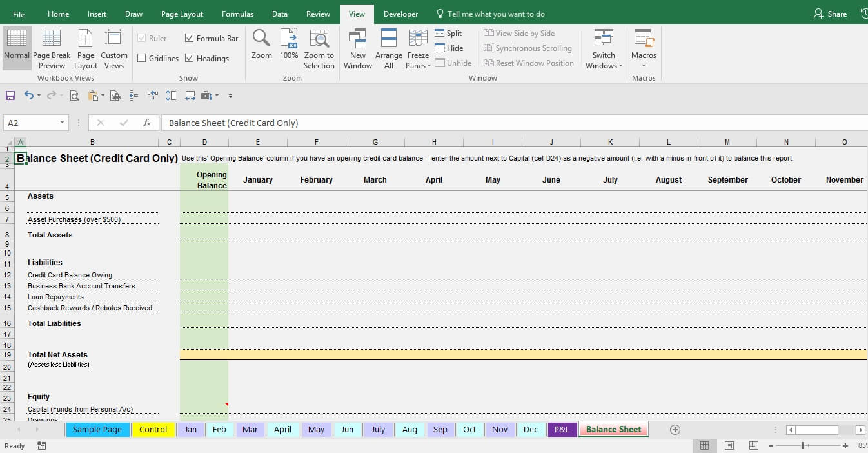Switch to the Aug sheet tab
Viewport: 868px width, 453px height.
coord(409,429)
